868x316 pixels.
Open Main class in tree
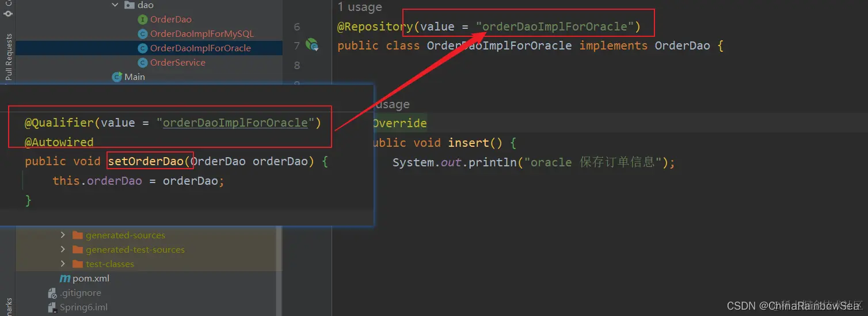[x=135, y=77]
